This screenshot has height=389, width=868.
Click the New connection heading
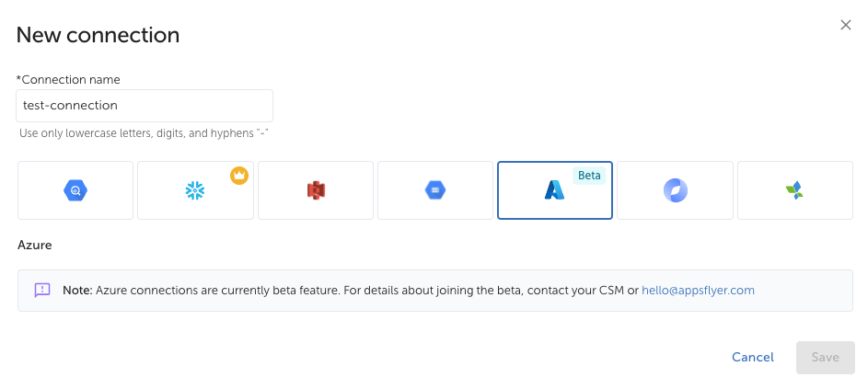point(98,36)
